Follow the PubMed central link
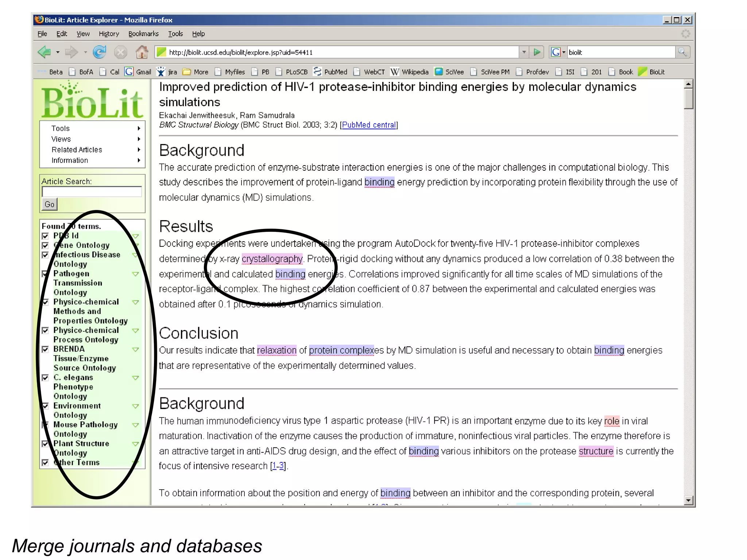This screenshot has height=560, width=747. (x=369, y=125)
